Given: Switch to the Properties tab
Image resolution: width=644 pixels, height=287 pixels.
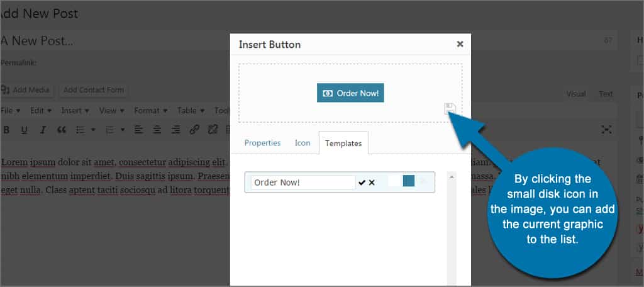Looking at the screenshot, I should 262,143.
